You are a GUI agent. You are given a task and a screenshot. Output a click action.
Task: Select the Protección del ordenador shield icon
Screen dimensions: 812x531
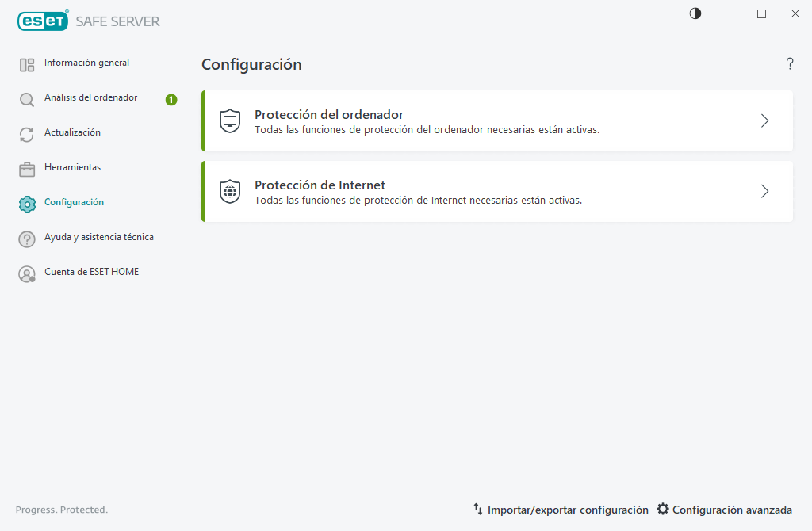tap(229, 120)
